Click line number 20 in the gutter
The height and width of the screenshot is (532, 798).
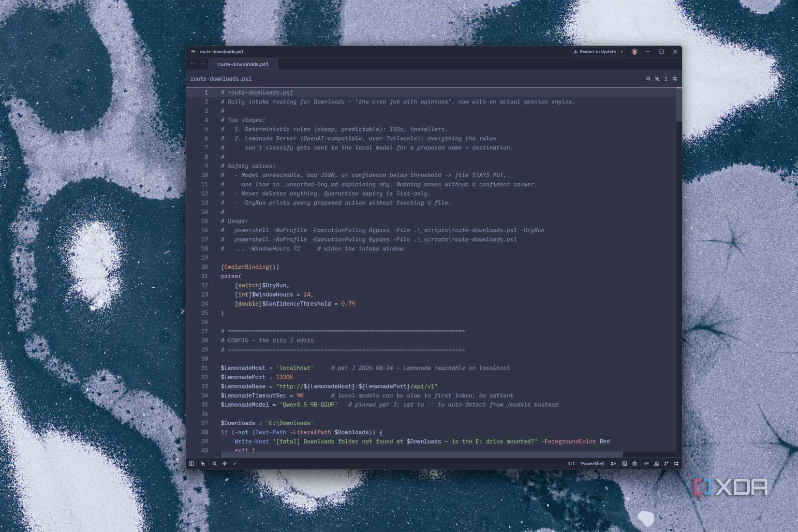205,267
